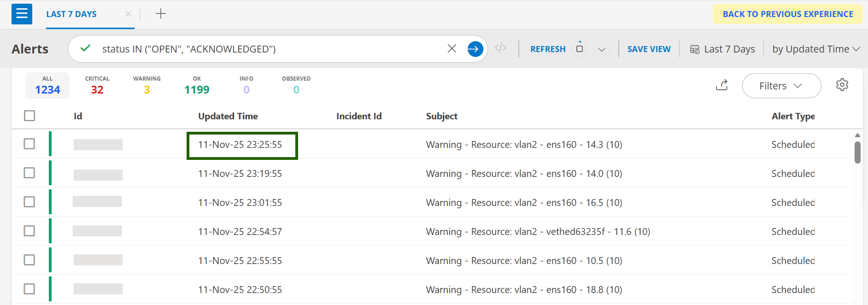This screenshot has height=305, width=868.
Task: Stop auto-refresh using the square icon
Action: [580, 49]
